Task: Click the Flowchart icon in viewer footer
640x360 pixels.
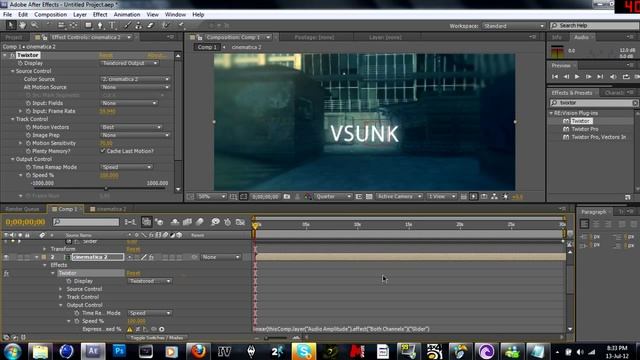Action: pyautogui.click(x=494, y=197)
